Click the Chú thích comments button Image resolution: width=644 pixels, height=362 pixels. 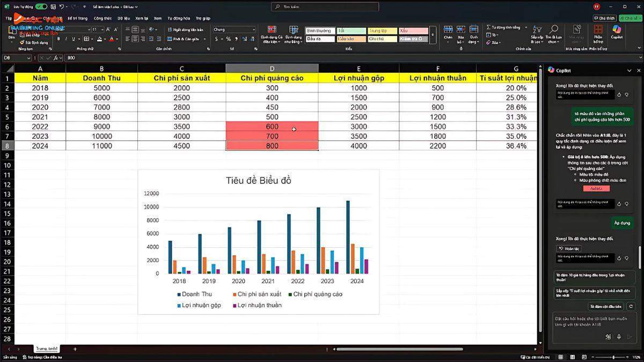coord(605,18)
